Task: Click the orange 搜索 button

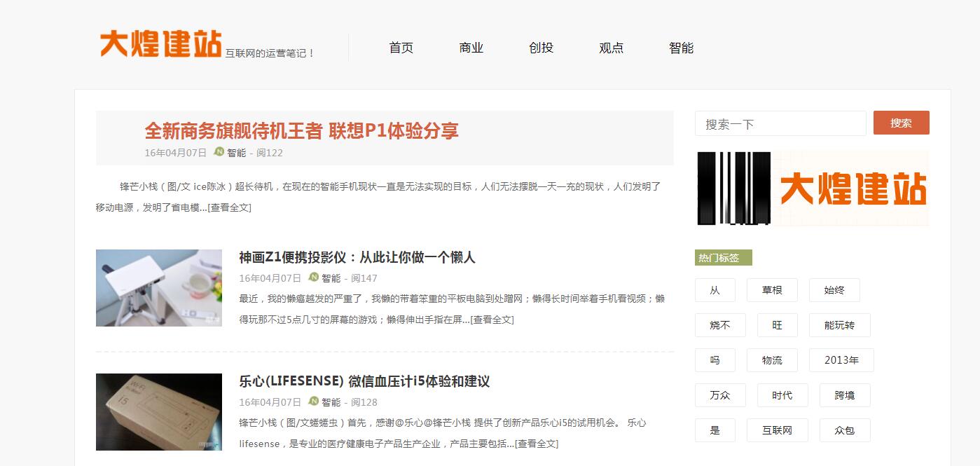Action: [x=902, y=123]
